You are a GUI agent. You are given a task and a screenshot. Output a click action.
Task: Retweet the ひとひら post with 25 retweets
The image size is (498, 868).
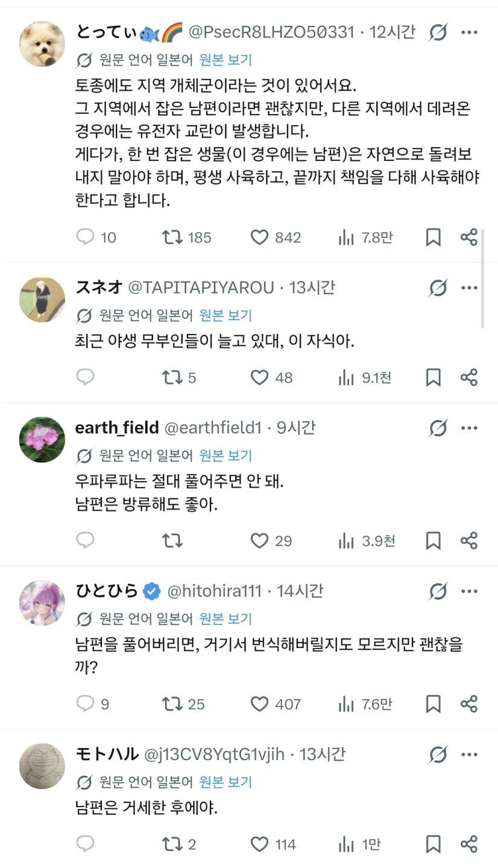click(x=184, y=704)
